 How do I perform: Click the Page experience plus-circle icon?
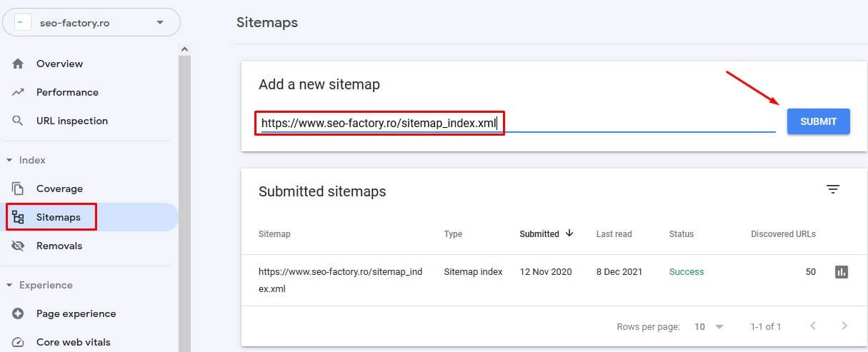click(x=19, y=313)
